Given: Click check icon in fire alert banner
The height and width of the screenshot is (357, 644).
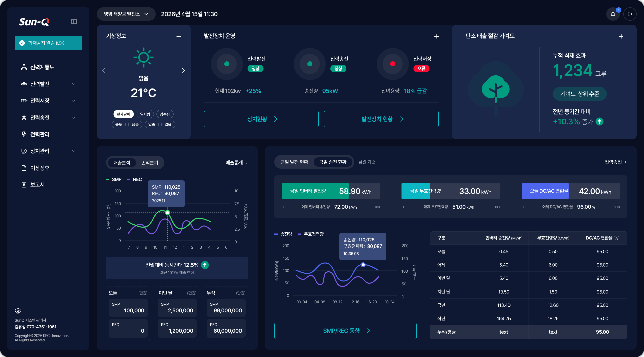Looking at the screenshot, I should click(22, 43).
